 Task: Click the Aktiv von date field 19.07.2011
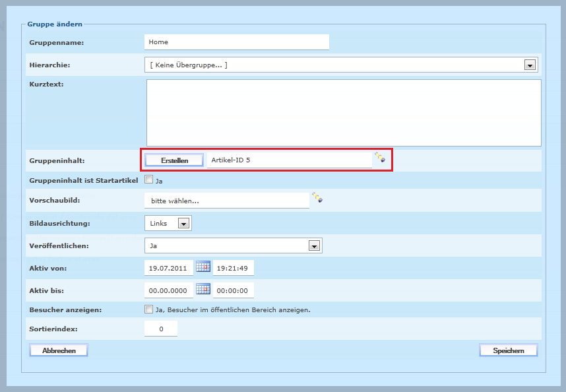(169, 268)
